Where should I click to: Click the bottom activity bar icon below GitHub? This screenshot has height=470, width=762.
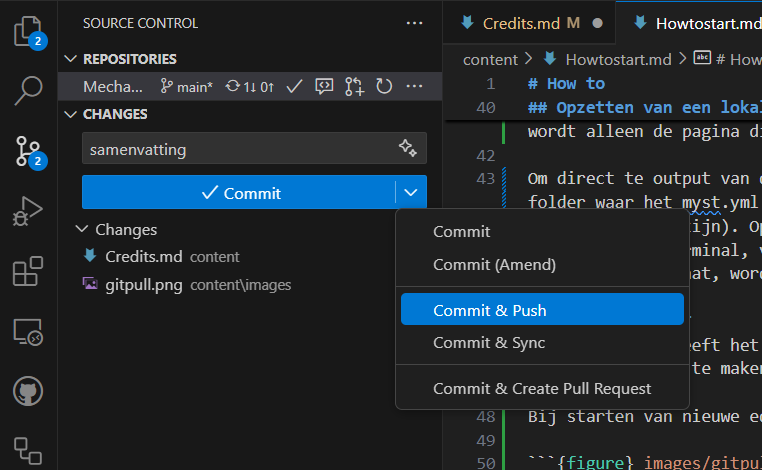28,451
